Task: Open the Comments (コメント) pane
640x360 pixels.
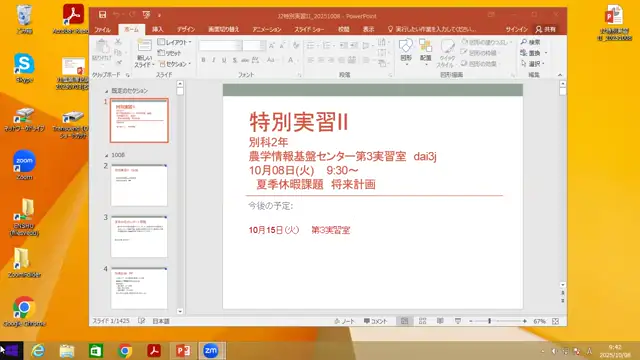Action: [375, 321]
